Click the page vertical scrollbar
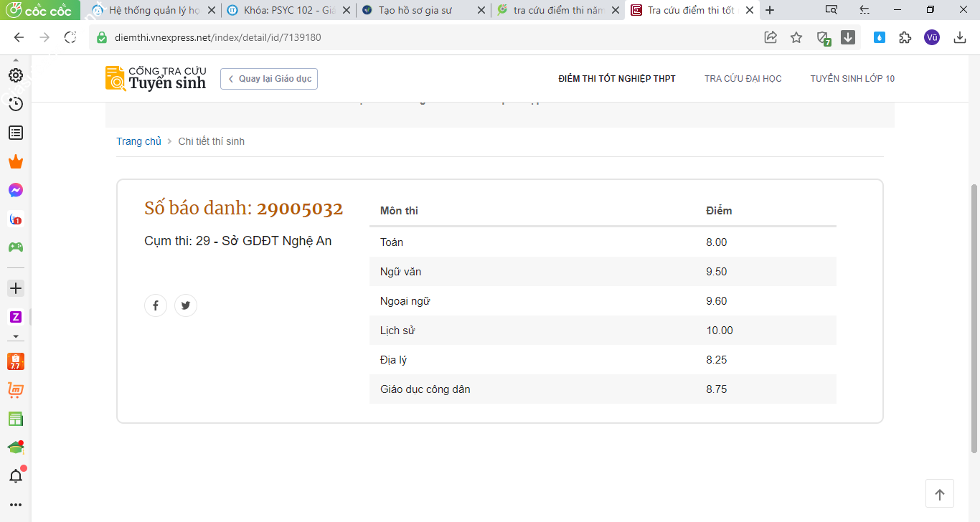 (x=974, y=318)
